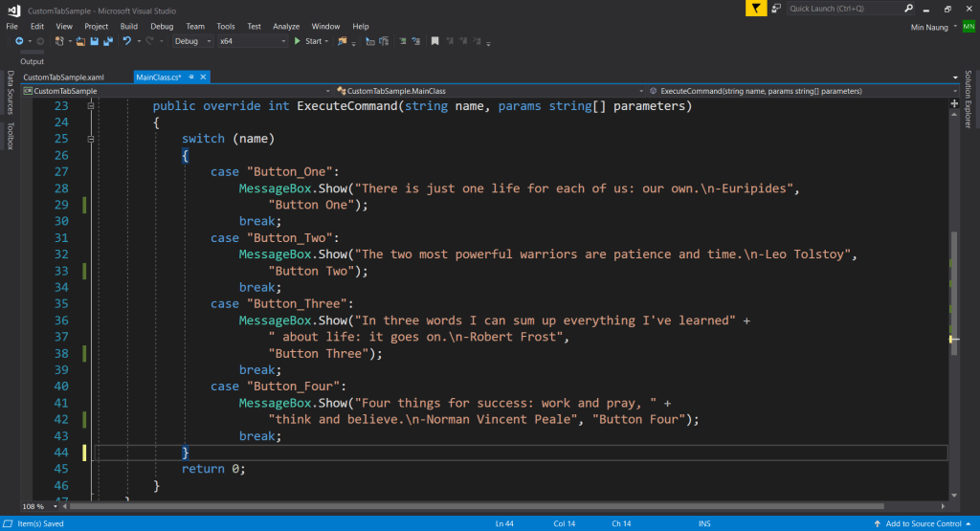Screen dimensions: 980x531
Task: Open the yellow notifications flag icon
Action: tap(757, 9)
